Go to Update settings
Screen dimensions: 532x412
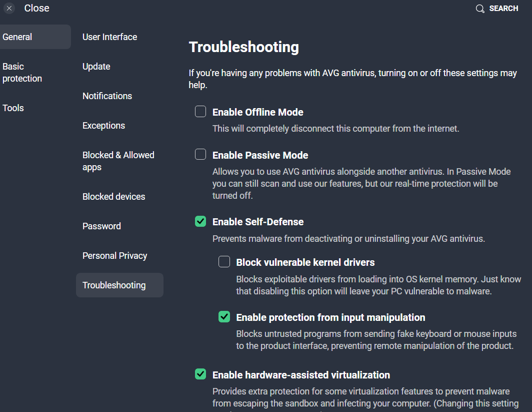point(96,67)
